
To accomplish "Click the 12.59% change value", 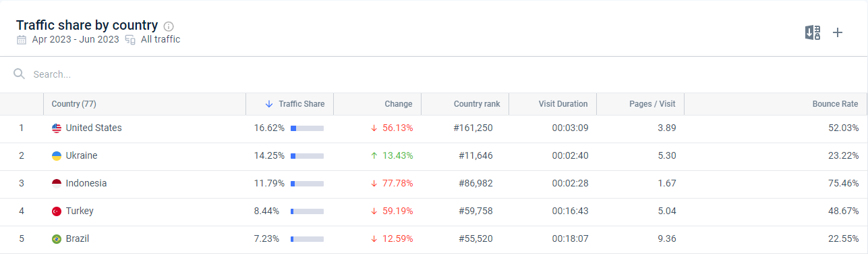I will tap(398, 238).
